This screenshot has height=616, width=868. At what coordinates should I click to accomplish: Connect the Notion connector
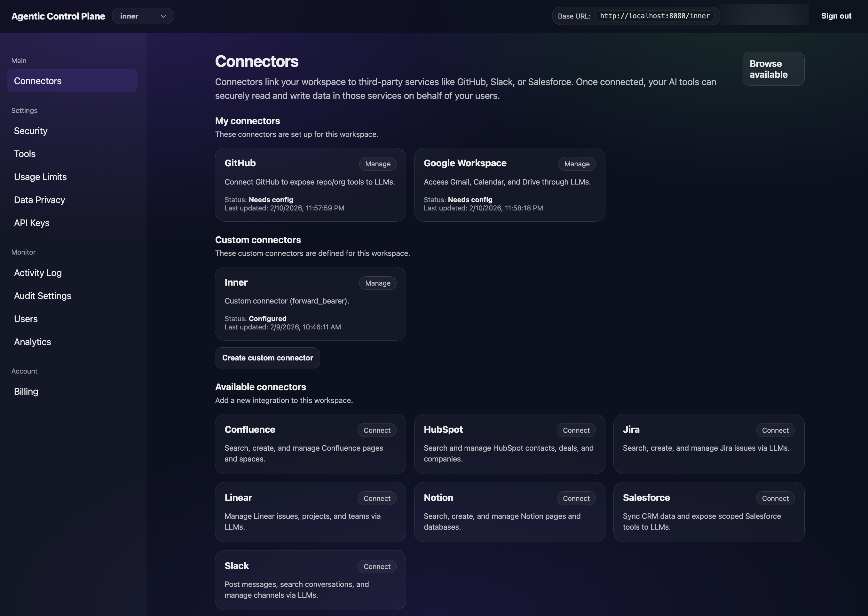point(576,498)
